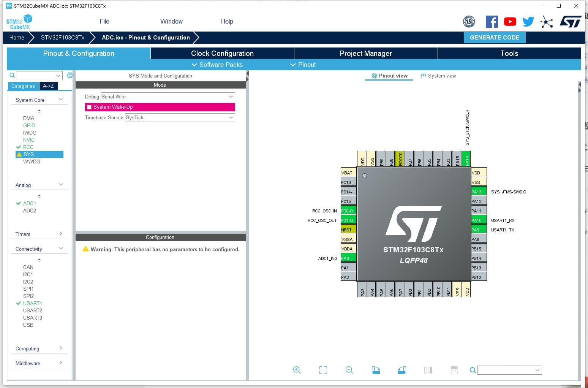Go to Home breadcrumb
The width and height of the screenshot is (588, 388).
(17, 37)
